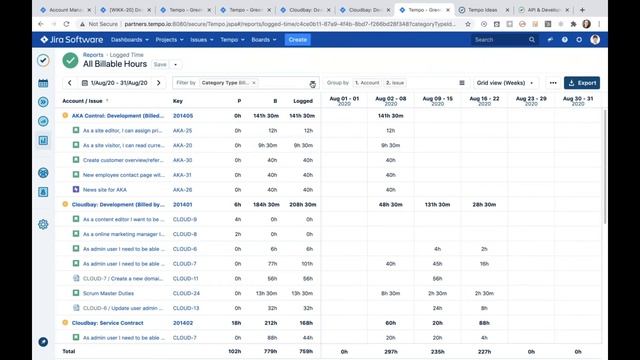Open the Reports breadcrumb link
Screen dimensions: 640x360
(93, 55)
